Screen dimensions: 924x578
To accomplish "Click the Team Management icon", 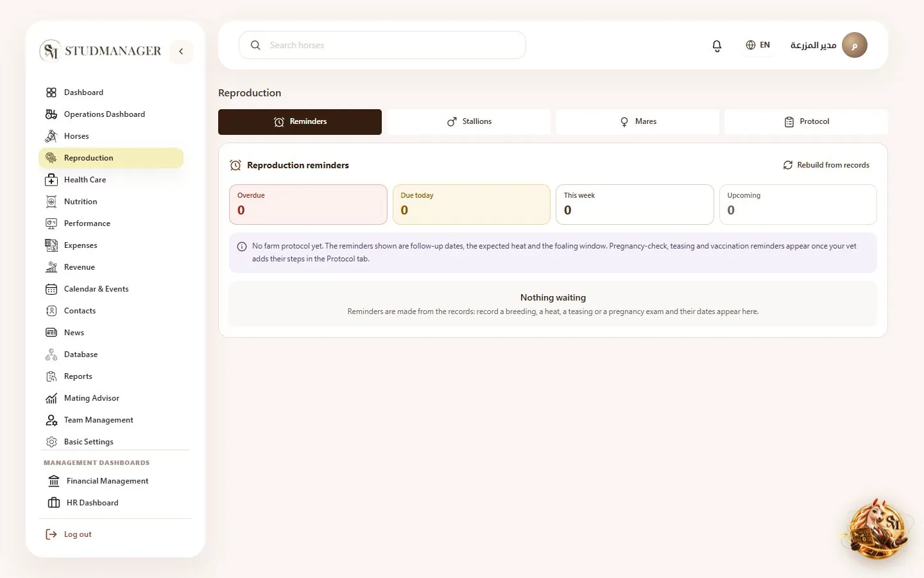I will point(51,420).
